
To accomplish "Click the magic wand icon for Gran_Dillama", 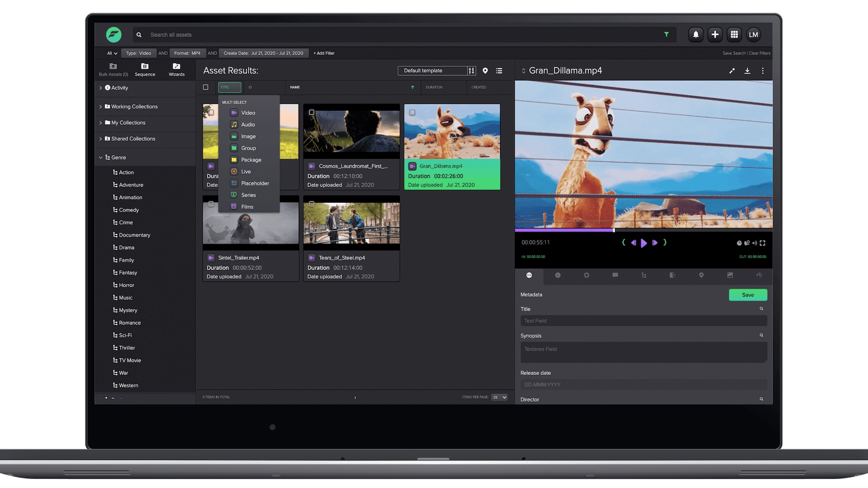I will coord(732,71).
